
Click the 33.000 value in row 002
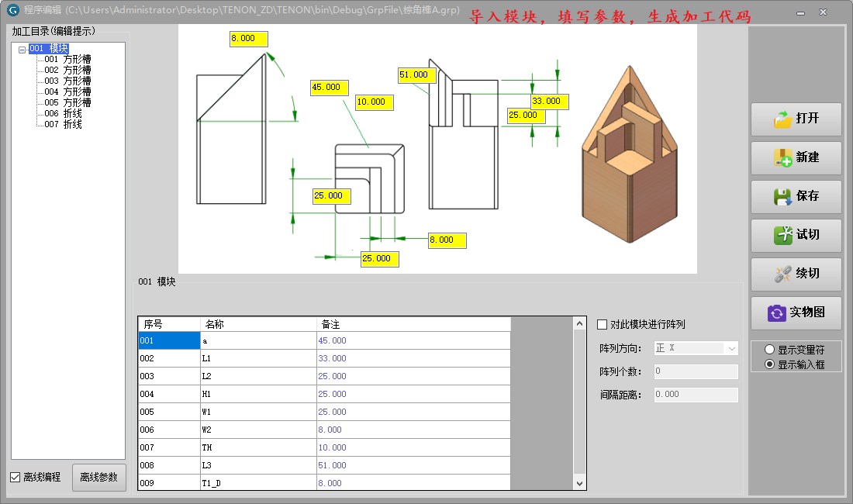coord(332,359)
